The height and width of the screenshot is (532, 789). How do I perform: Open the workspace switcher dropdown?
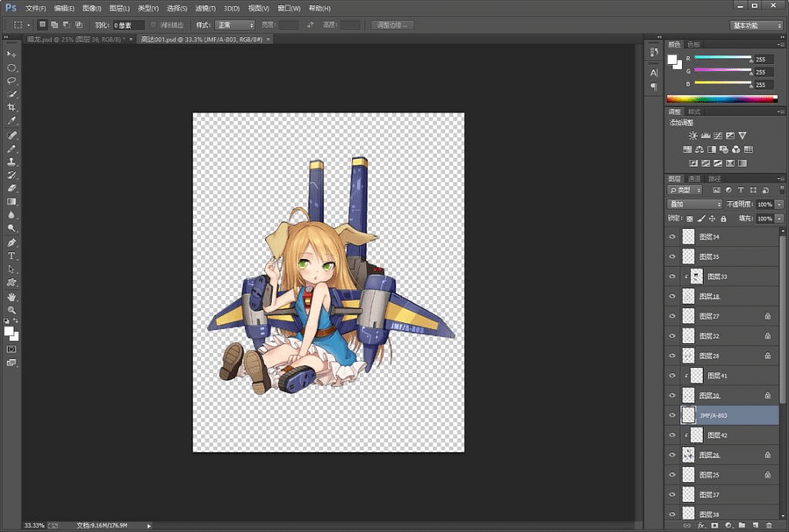[757, 25]
